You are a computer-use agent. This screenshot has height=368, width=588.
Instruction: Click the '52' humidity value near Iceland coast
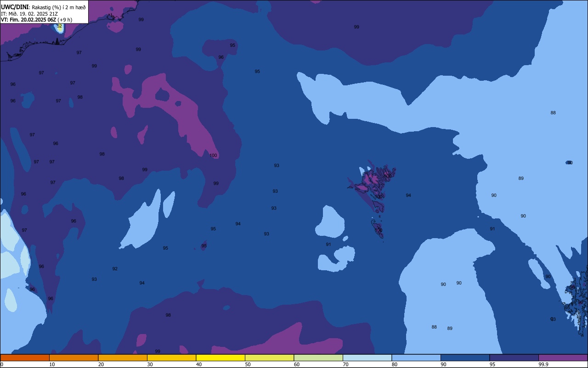pyautogui.click(x=59, y=26)
